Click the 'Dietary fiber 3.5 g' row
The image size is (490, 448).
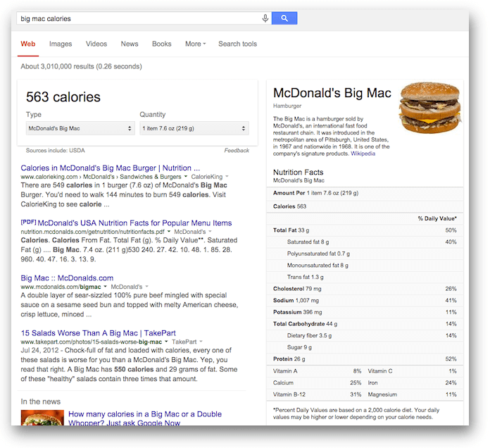coord(365,335)
